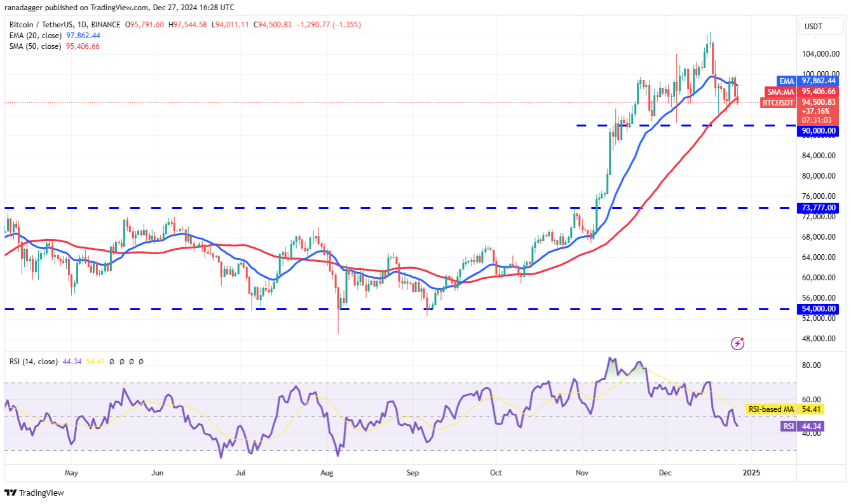This screenshot has height=504, width=851.
Task: Click the high price H97,544.58 value
Action: click(187, 25)
